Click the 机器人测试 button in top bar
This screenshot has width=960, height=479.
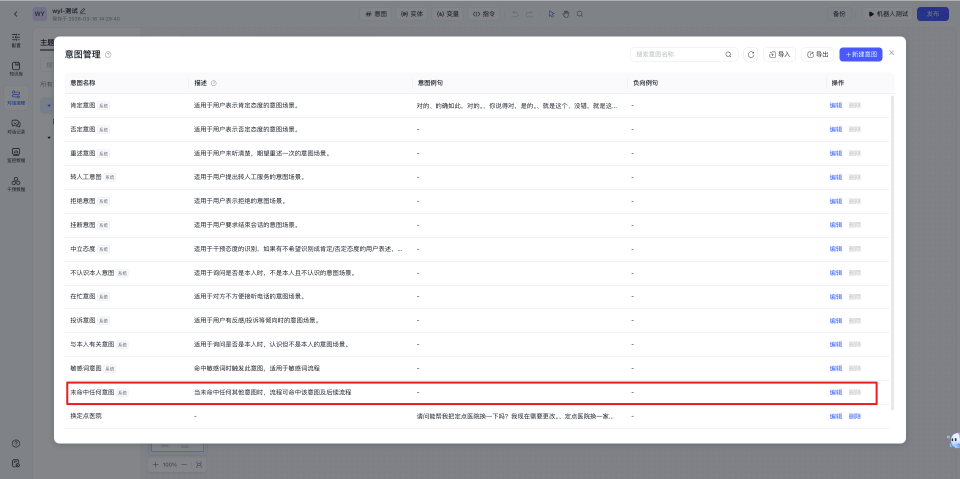click(x=868, y=14)
